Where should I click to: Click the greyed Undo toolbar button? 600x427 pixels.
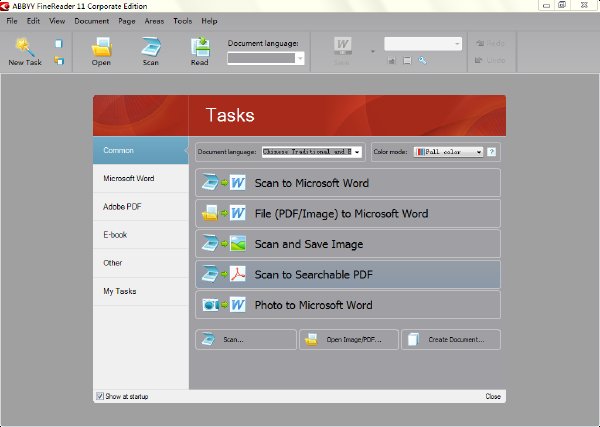click(491, 60)
